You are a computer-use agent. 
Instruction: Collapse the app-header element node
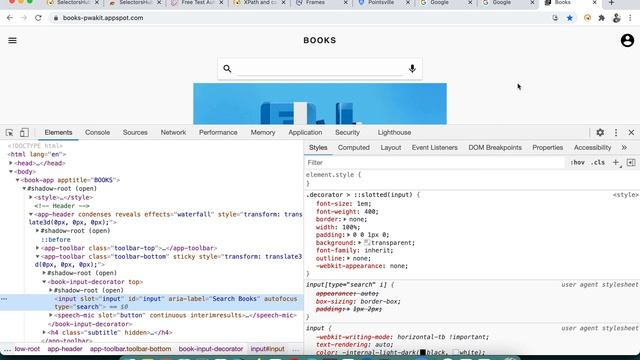[31, 214]
